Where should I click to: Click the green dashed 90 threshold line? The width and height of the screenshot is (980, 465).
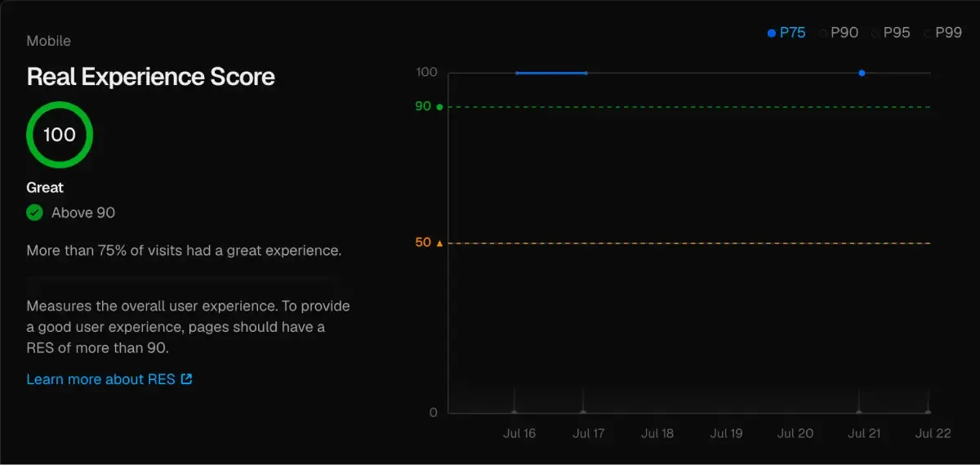690,107
